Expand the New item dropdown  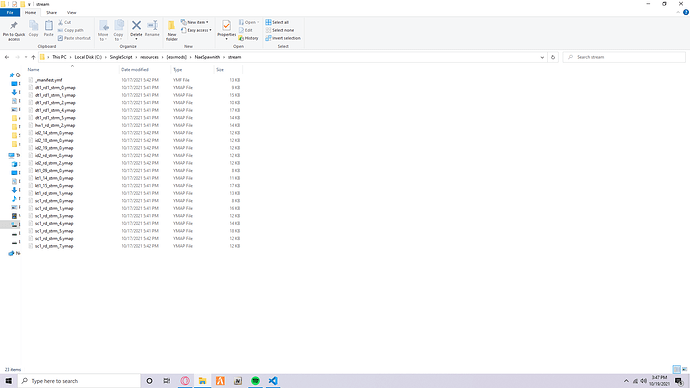click(195, 22)
